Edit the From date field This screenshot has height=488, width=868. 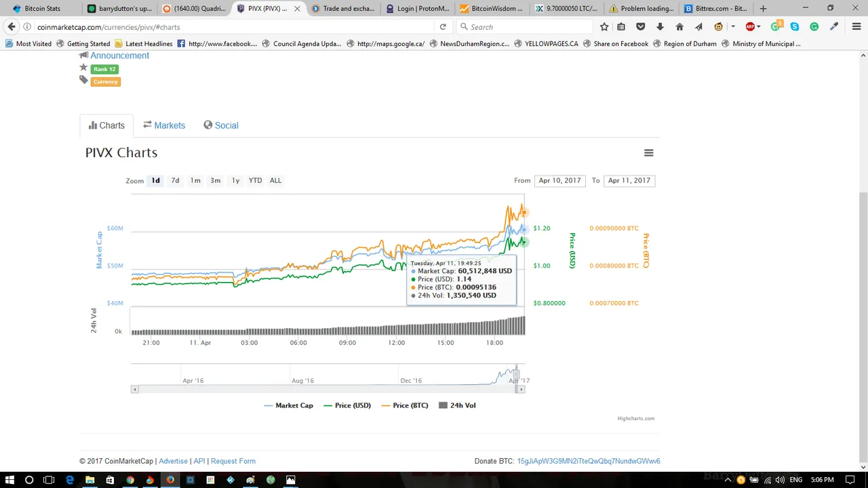(560, 180)
